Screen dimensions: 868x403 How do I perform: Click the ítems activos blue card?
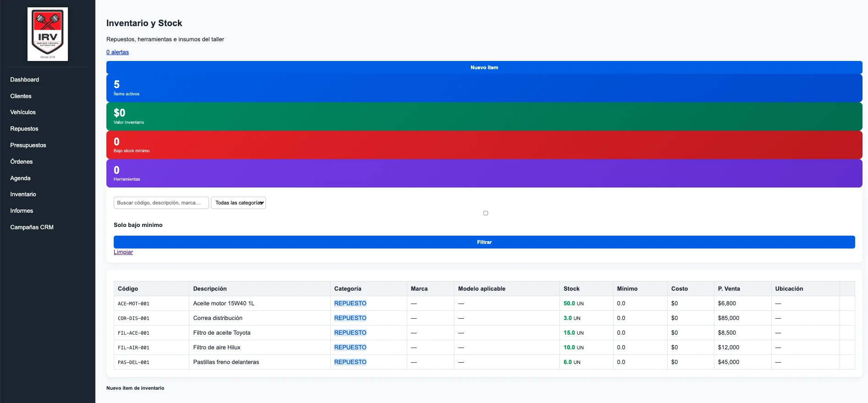[x=484, y=88]
